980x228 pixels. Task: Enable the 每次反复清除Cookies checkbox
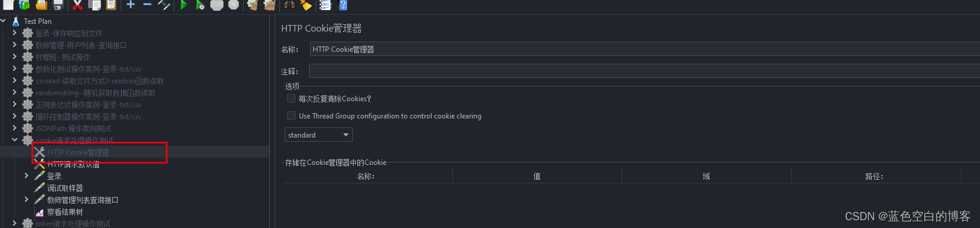tap(291, 98)
